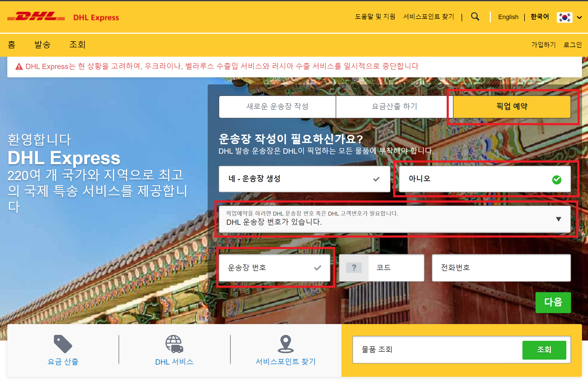Screen dimensions: 588x386
Task: Click the 전화번호 input field
Action: click(501, 268)
